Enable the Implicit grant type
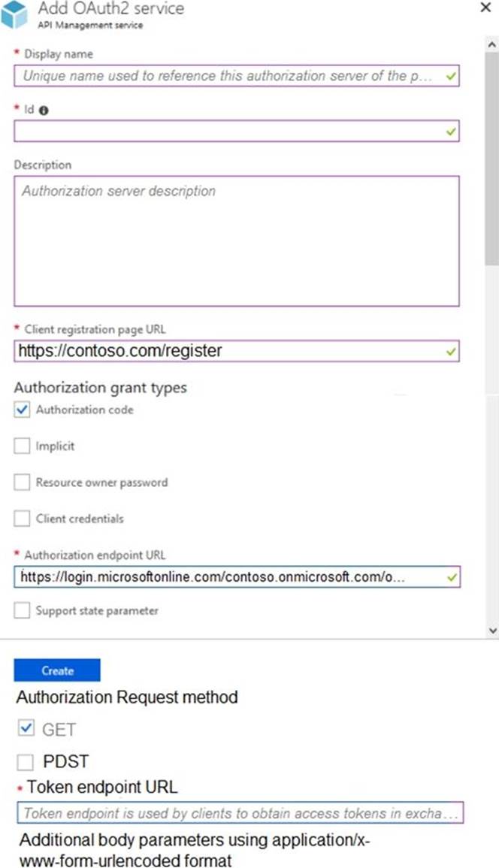The height and width of the screenshot is (868, 499). (22, 446)
